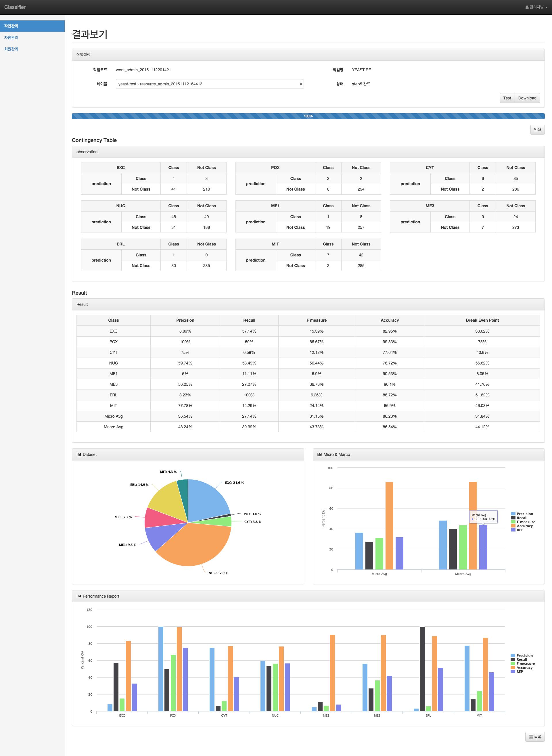Open the 테이블 yeast-test dropdown
Viewport: 552px width, 756px height.
coord(210,84)
